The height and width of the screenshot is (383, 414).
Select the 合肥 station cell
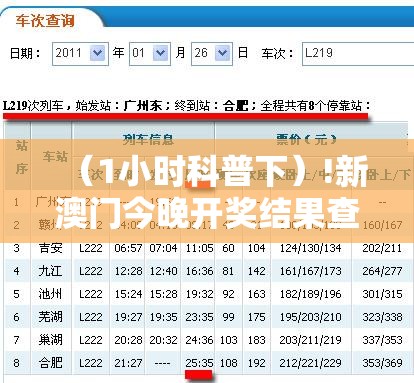tap(50, 363)
